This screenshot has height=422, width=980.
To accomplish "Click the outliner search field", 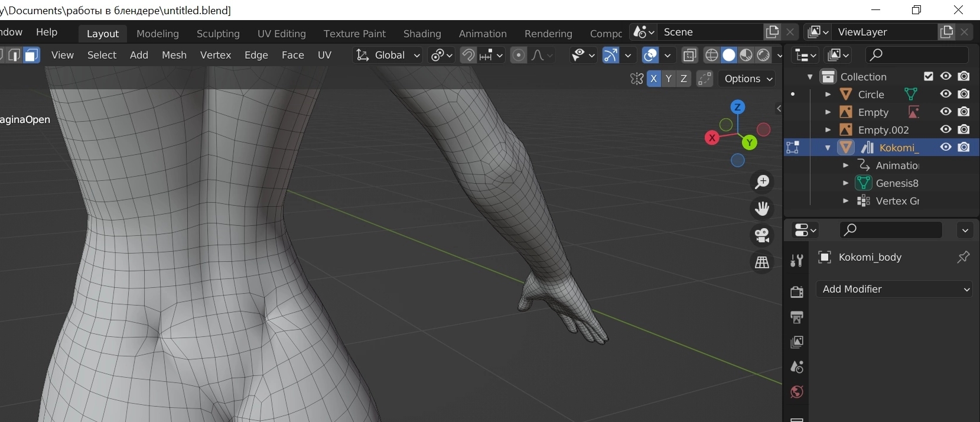I will [x=917, y=55].
